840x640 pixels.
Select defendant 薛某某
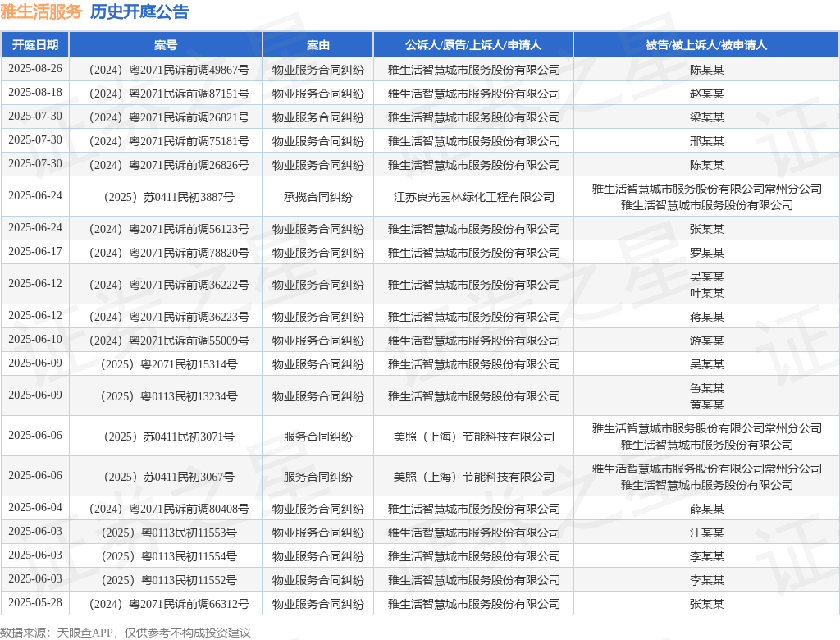(x=706, y=509)
